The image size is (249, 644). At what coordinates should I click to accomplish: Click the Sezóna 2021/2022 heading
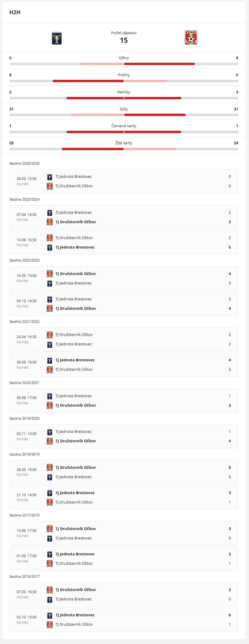(24, 322)
